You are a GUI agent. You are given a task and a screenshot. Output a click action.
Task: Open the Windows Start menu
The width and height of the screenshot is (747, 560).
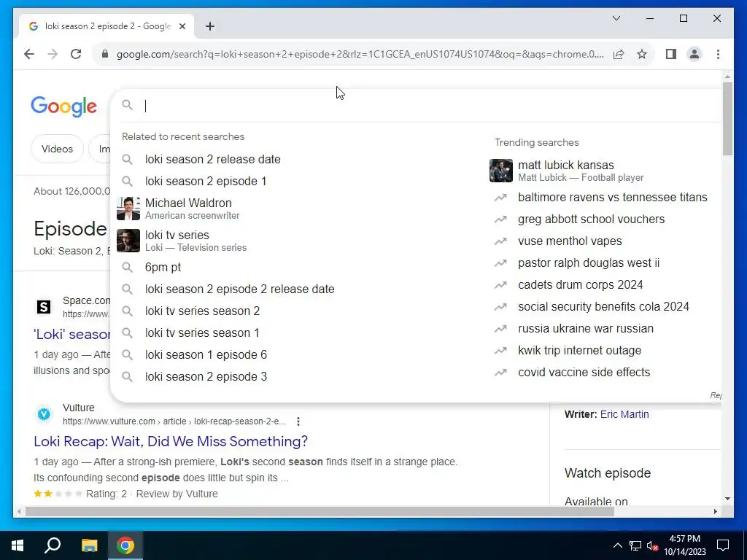(x=18, y=545)
